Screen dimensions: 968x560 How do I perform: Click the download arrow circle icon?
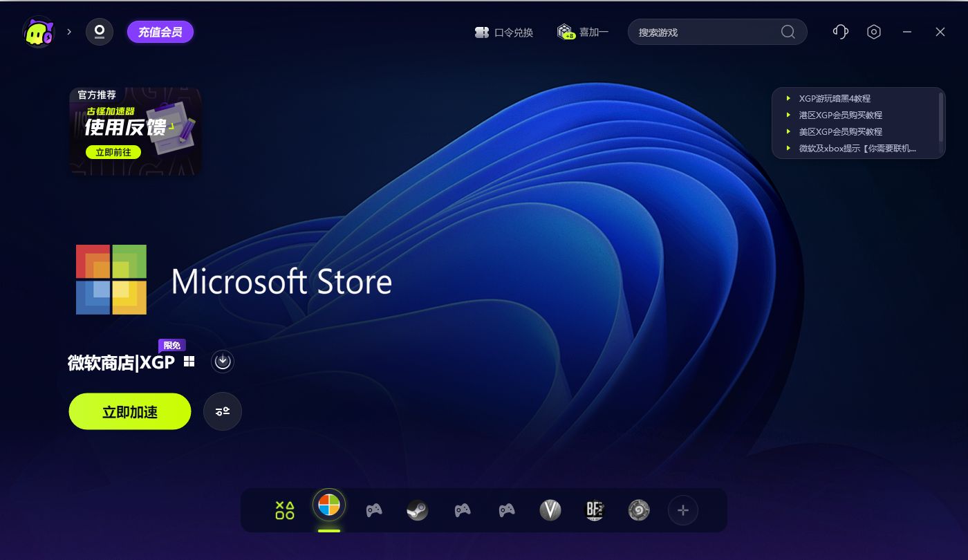[223, 362]
